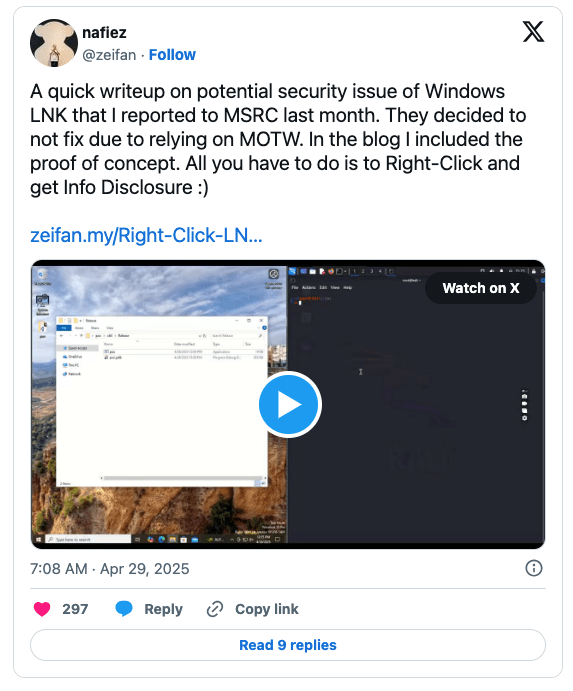The width and height of the screenshot is (573, 691).
Task: Click the Windows Start button in video
Action: (x=39, y=539)
